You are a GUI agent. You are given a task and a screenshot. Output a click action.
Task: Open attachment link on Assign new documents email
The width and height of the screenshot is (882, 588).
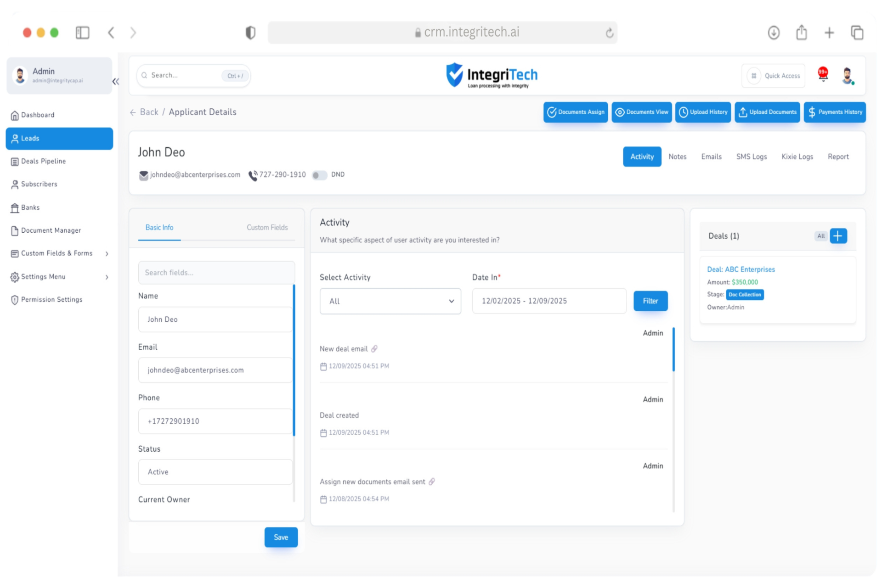tap(432, 482)
